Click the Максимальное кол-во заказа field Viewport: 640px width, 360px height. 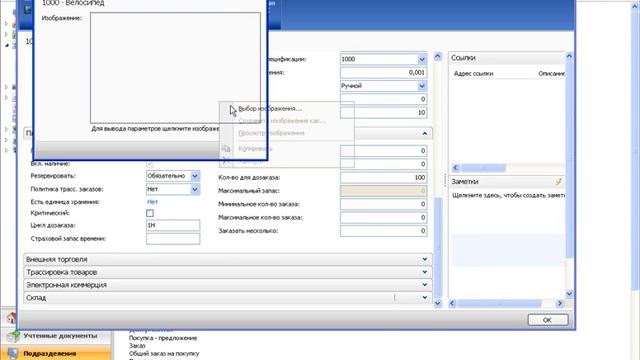tap(383, 218)
